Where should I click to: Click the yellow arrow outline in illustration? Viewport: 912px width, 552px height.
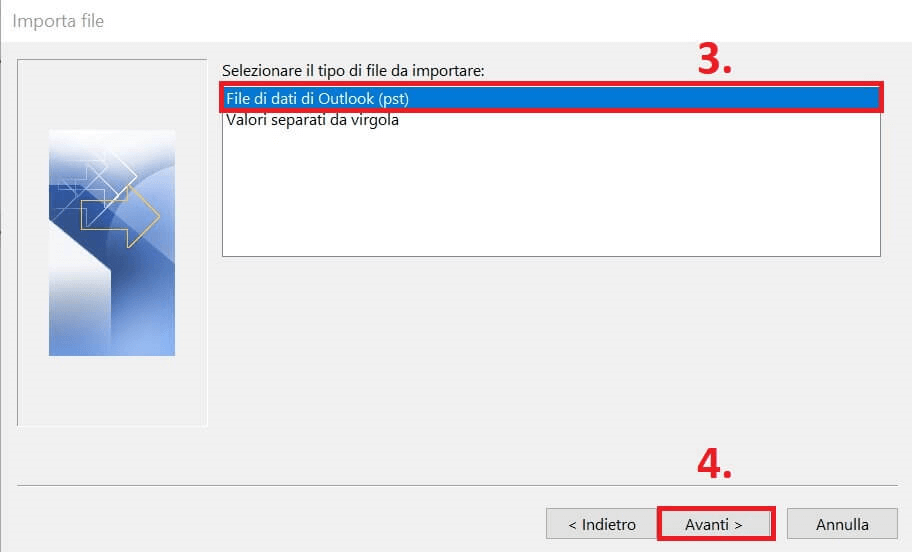click(x=120, y=216)
